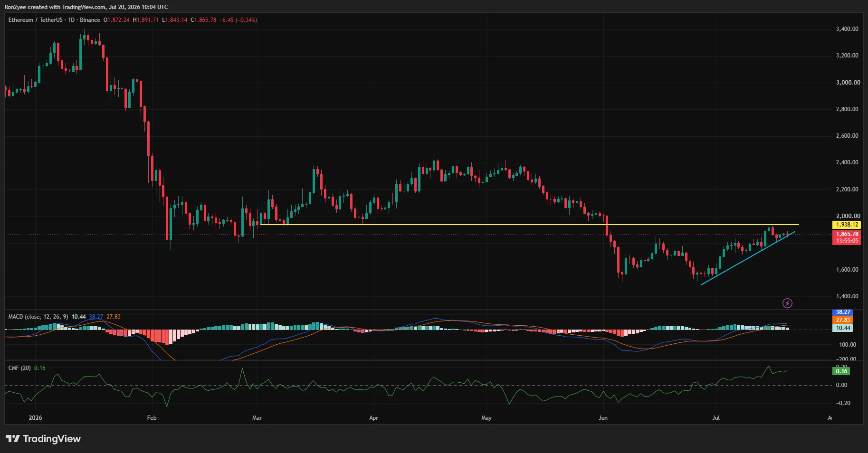This screenshot has width=868, height=453.
Task: Click the -0.20 CMF axis label
Action: point(843,403)
